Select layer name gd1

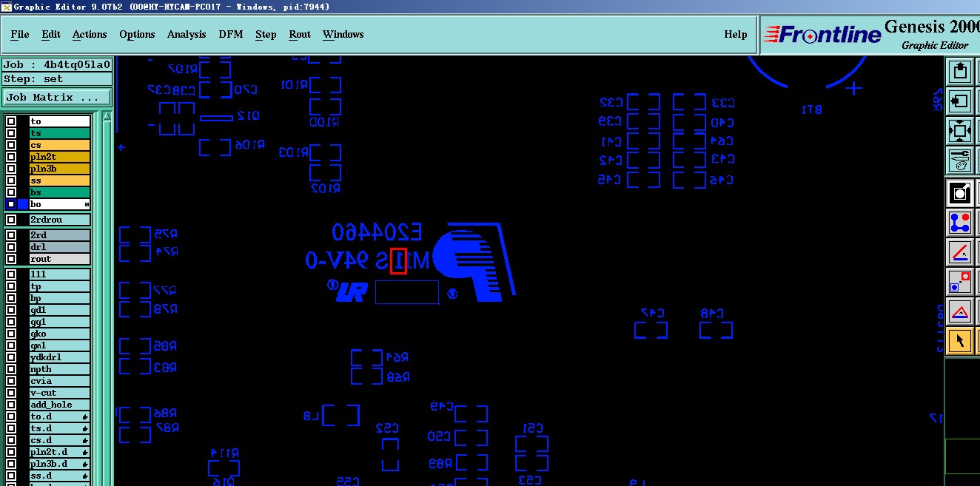(x=59, y=310)
